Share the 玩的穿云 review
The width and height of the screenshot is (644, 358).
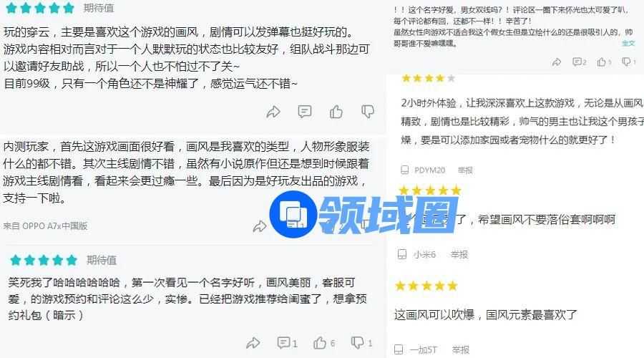(273, 112)
